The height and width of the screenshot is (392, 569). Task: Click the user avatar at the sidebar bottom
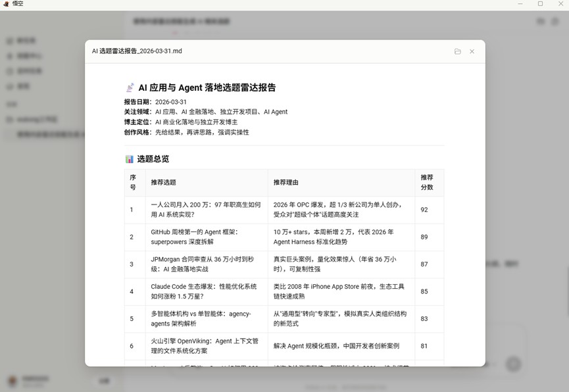(x=12, y=381)
